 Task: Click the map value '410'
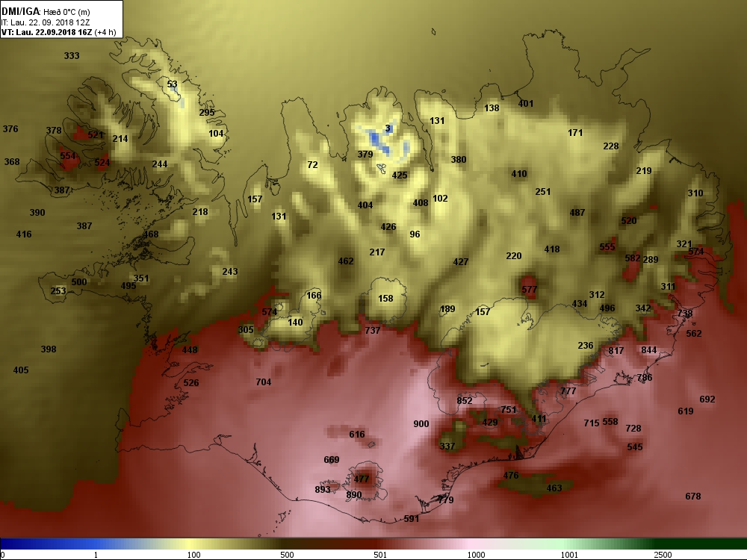519,174
